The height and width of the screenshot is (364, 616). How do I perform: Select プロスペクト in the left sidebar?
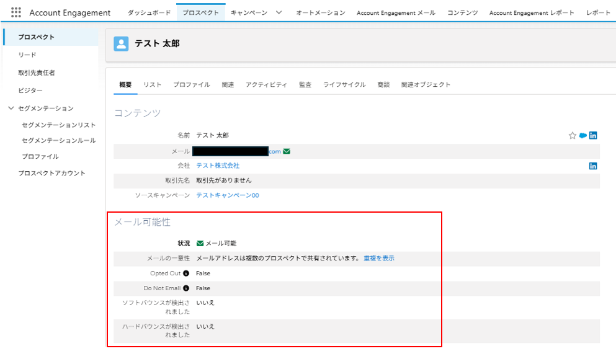[x=51, y=37]
